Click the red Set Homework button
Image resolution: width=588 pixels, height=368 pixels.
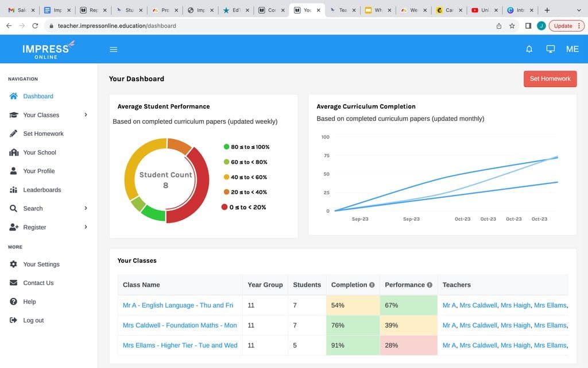point(550,78)
